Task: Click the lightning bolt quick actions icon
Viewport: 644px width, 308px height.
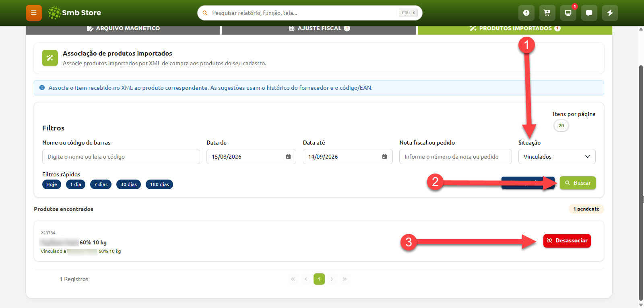Action: [610, 13]
